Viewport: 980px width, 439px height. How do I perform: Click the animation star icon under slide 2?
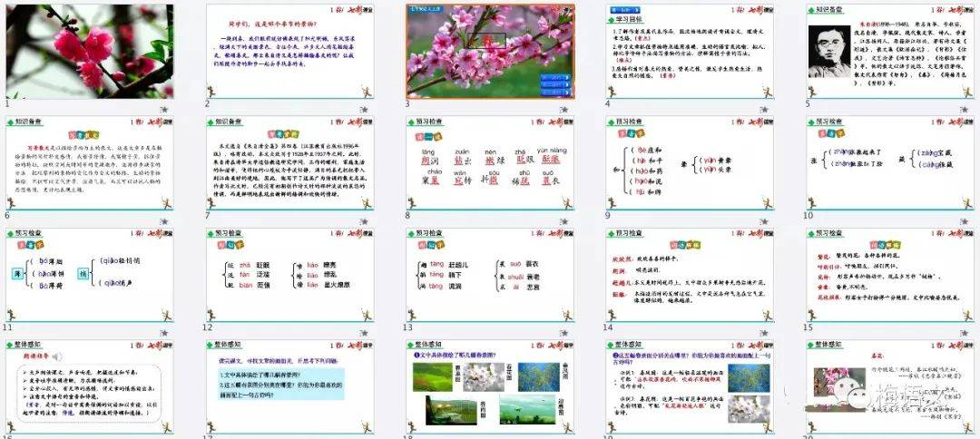(x=365, y=109)
